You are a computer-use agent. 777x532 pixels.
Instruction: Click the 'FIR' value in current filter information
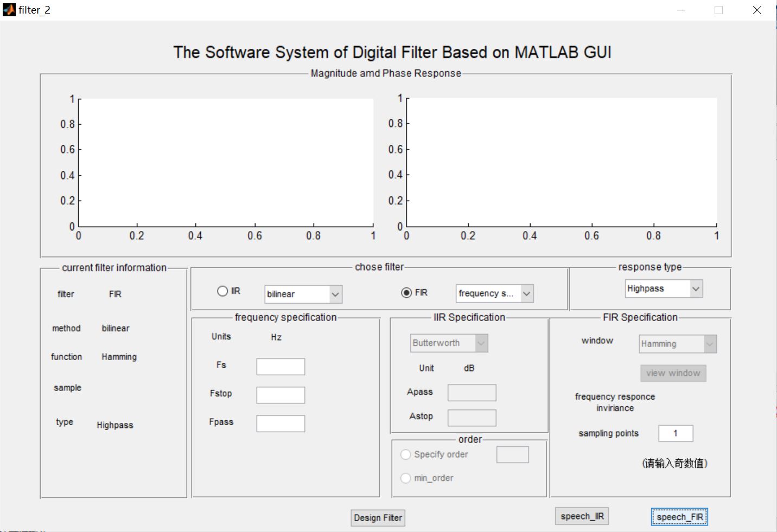tap(115, 294)
